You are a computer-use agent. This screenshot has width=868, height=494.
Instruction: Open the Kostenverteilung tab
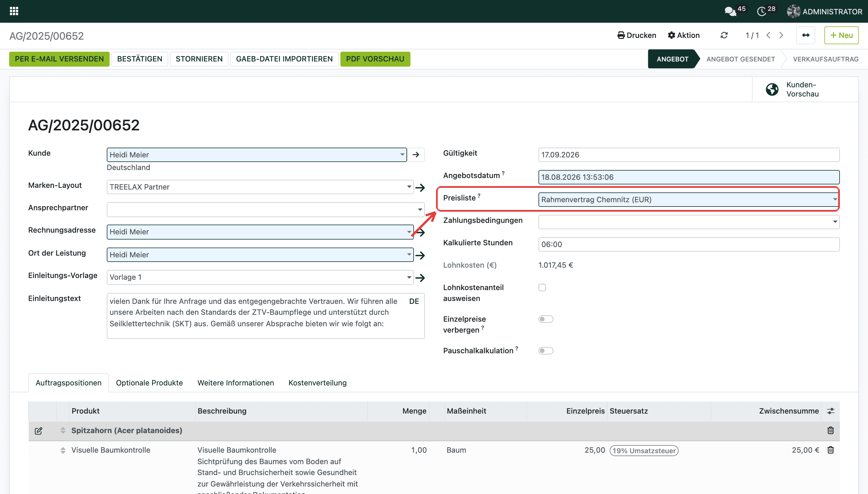pos(317,383)
